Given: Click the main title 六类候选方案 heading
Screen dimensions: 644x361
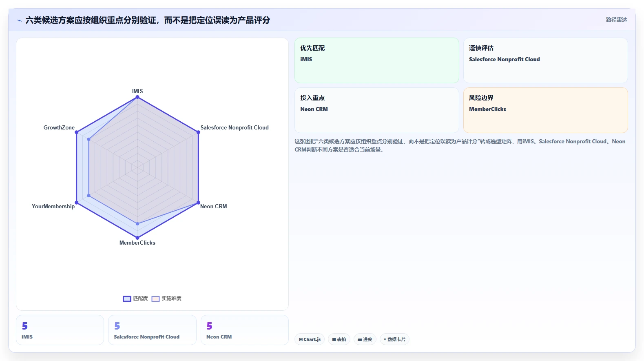Looking at the screenshot, I should (148, 20).
